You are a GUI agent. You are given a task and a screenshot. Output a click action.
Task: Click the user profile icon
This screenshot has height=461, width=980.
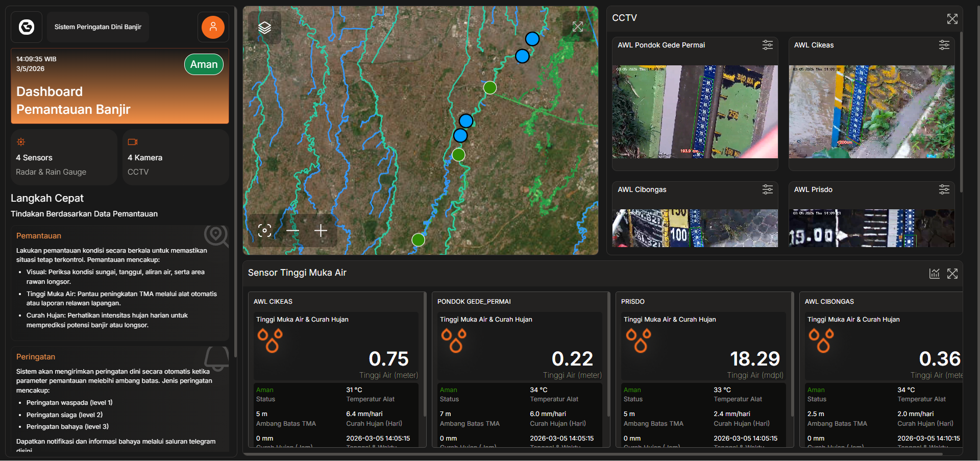coord(213,27)
